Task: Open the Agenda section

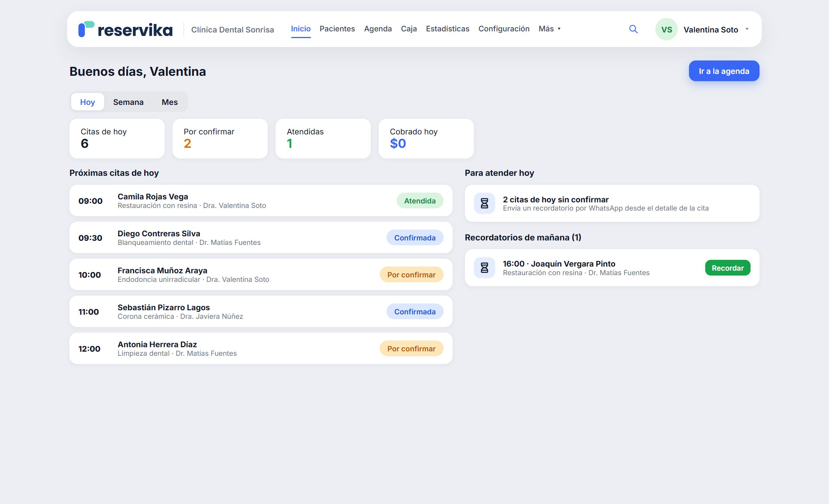Action: tap(378, 29)
